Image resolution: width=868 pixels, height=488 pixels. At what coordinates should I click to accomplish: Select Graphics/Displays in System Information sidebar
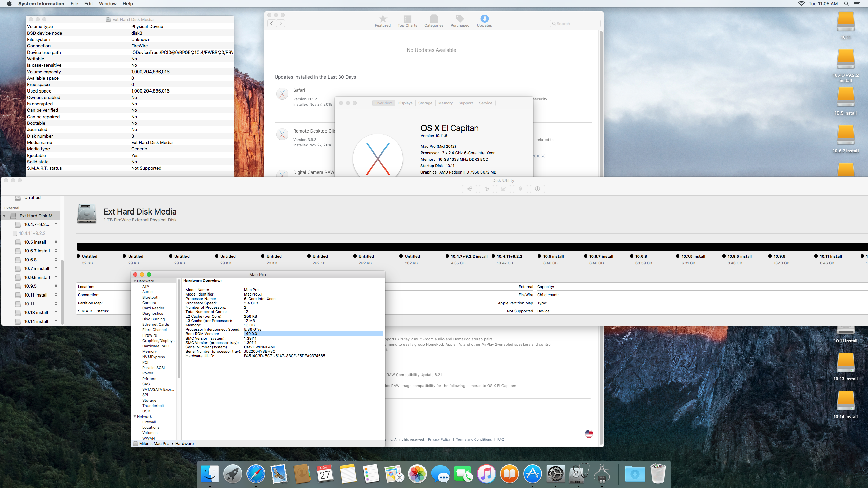tap(158, 341)
